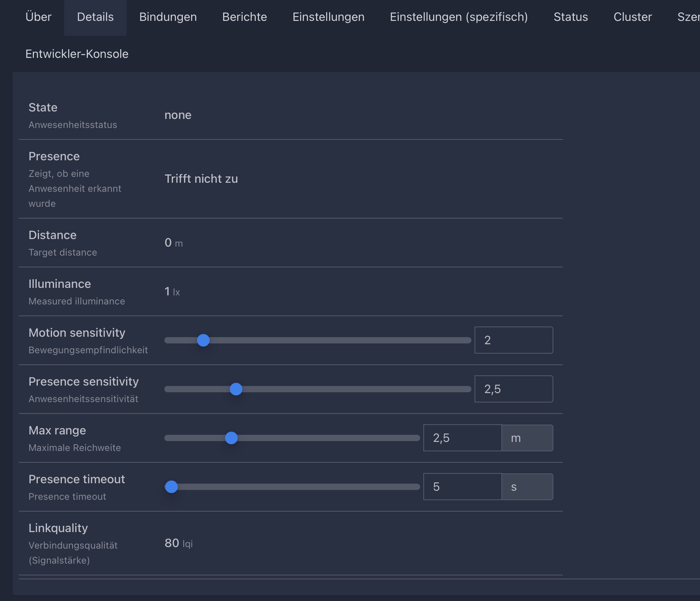Open the Einstellungen (spezifisch) tab
The image size is (700, 601).
459,17
